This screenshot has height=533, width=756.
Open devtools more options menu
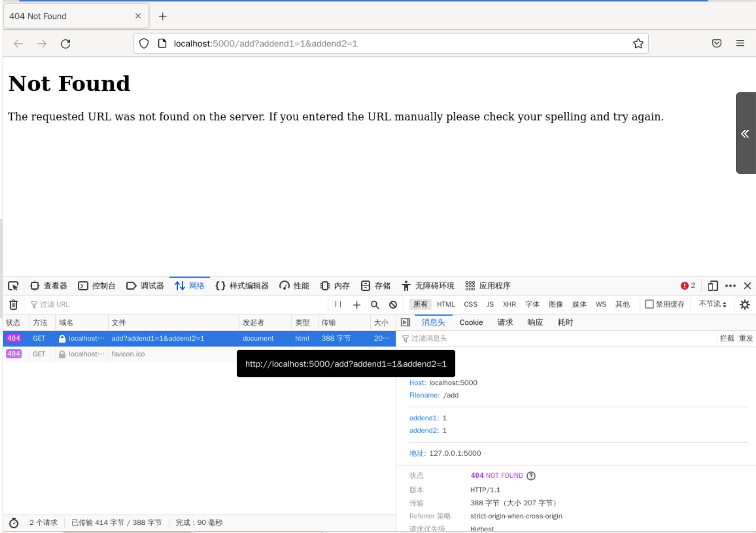[730, 286]
